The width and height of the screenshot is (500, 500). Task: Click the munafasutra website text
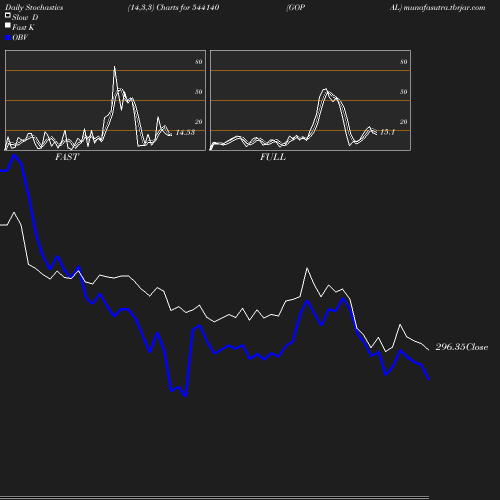point(444,8)
